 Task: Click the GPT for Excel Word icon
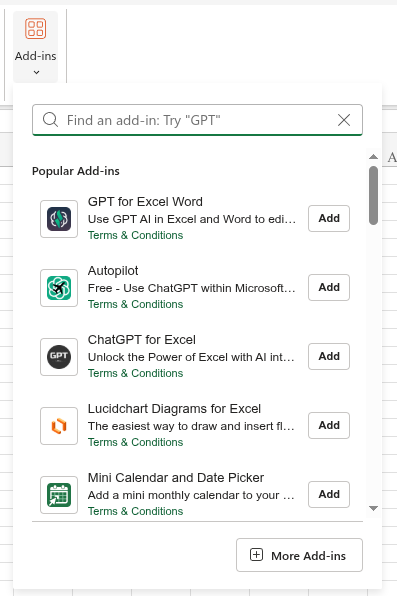click(59, 219)
